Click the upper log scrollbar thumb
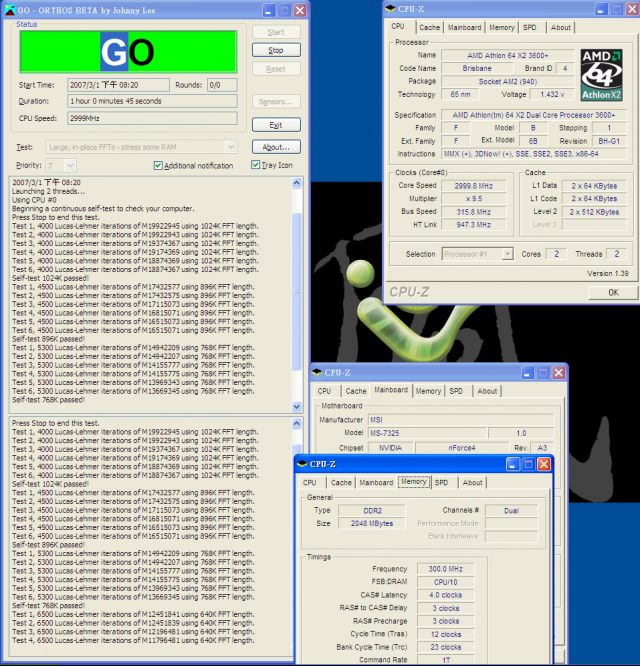This screenshot has height=666, width=640. [296, 291]
